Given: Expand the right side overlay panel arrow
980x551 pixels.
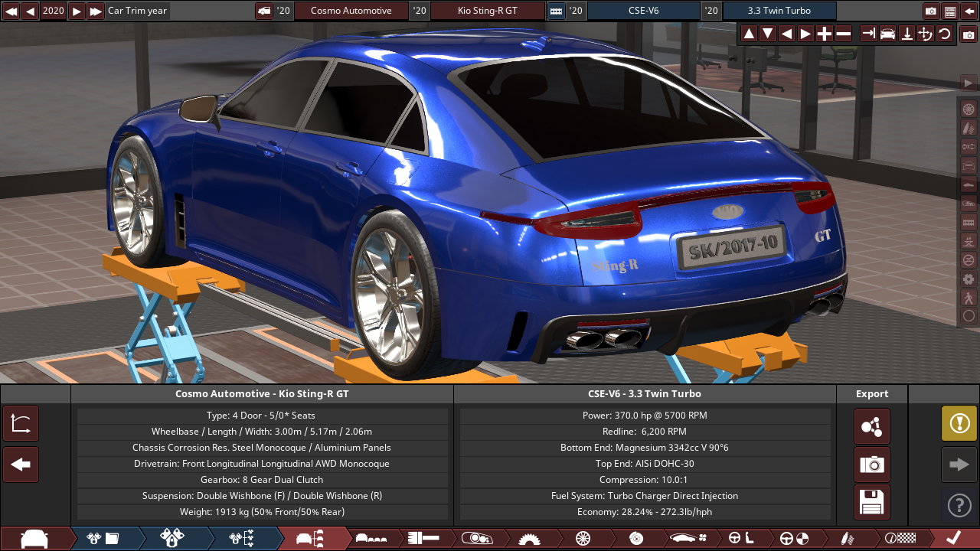Looking at the screenshot, I should click(969, 83).
